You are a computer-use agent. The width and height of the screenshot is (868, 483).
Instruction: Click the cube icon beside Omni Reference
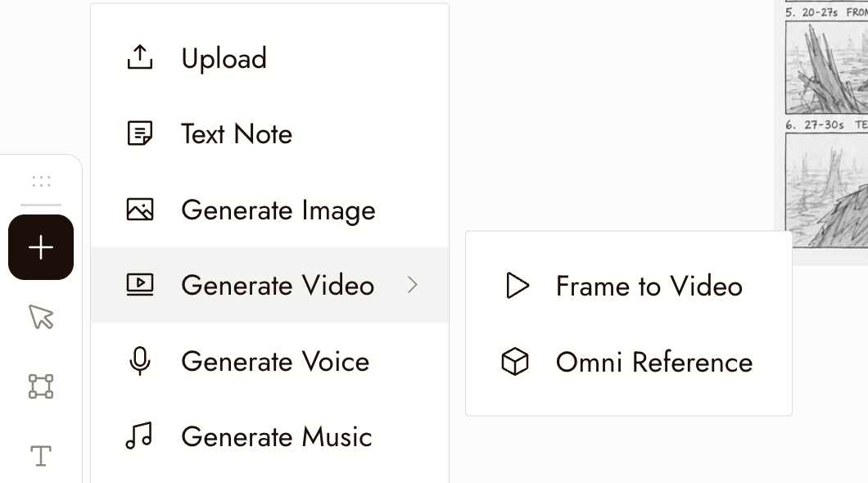pyautogui.click(x=515, y=362)
